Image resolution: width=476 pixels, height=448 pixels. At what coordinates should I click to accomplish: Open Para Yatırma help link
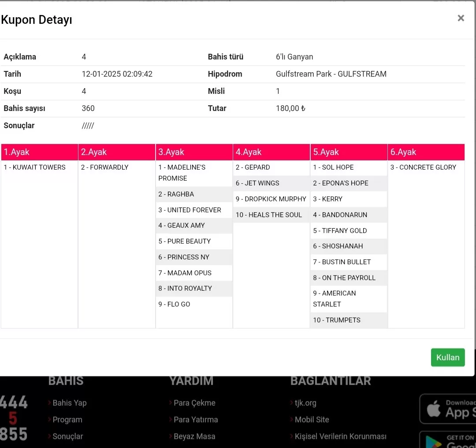point(196,419)
